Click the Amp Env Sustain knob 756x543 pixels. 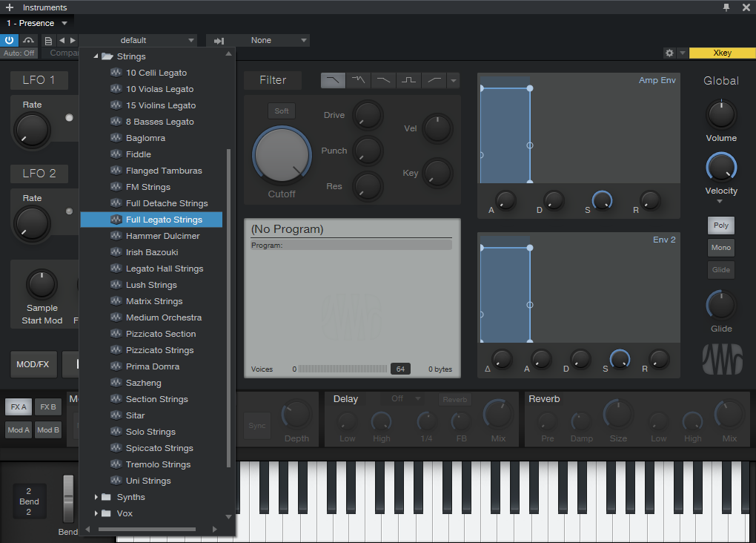coord(602,200)
